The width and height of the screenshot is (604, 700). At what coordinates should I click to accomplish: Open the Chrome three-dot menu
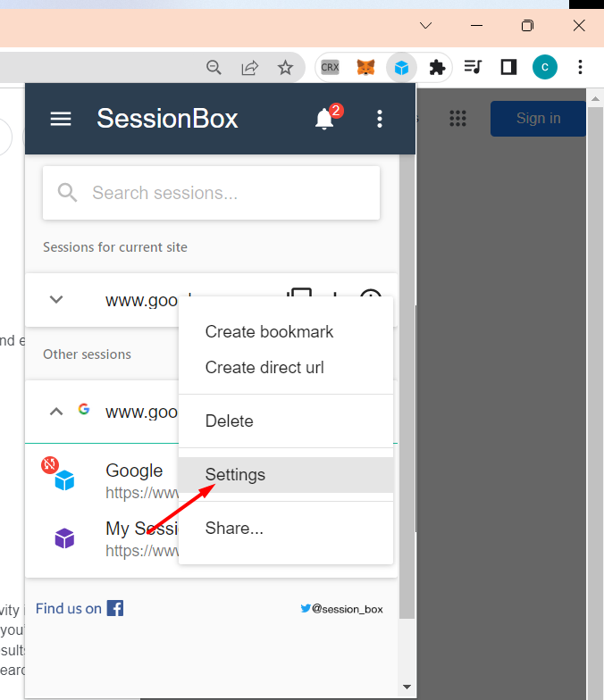580,68
